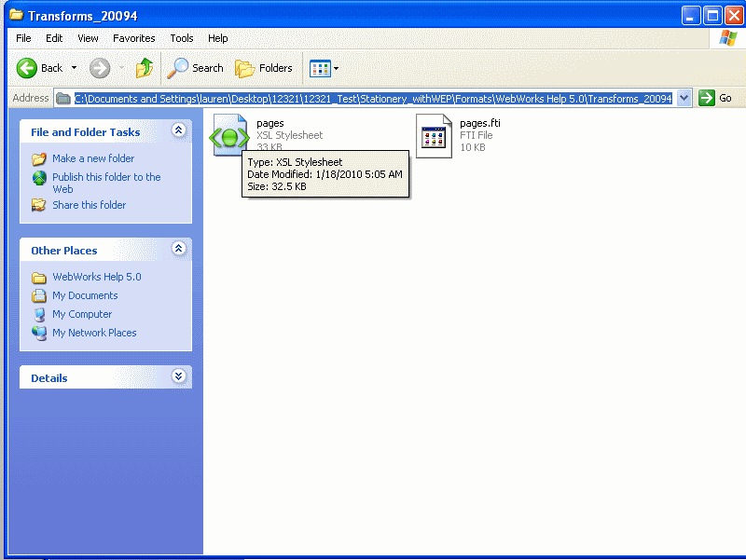
Task: Collapse the File and Folder Tasks panel
Action: (178, 131)
